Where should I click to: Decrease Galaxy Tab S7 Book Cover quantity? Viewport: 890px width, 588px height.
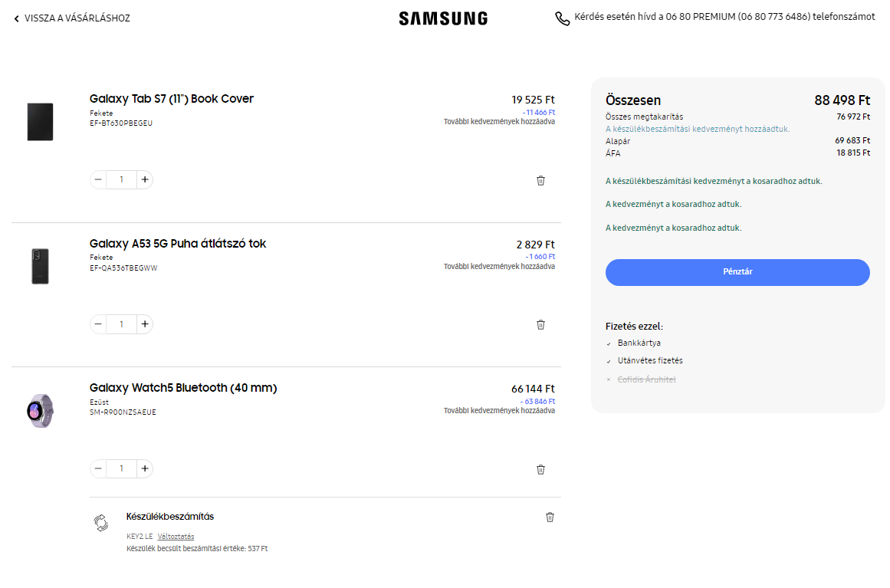click(x=98, y=180)
